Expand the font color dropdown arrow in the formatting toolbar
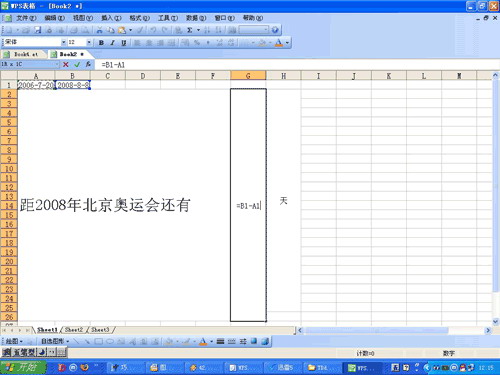Image resolution: width=500 pixels, height=375 pixels. (x=287, y=43)
